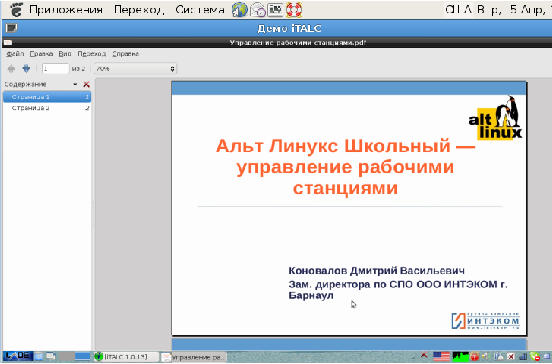Viewport: 552px width, 364px height.
Task: Open the Приложения menu in top panel
Action: pyautogui.click(x=66, y=10)
